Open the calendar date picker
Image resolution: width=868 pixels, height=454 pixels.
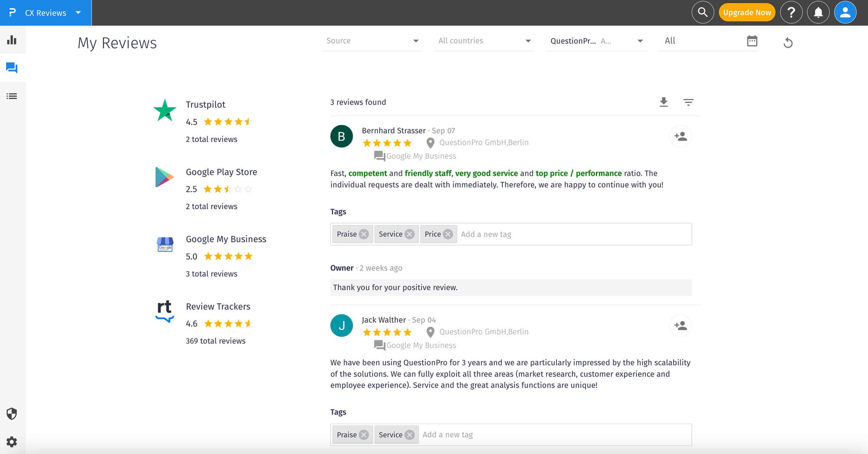click(752, 41)
